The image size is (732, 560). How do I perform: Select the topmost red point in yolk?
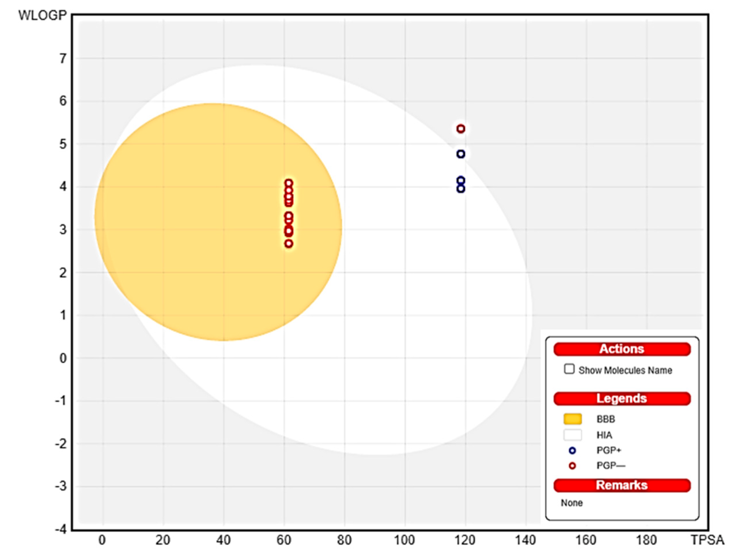[289, 183]
